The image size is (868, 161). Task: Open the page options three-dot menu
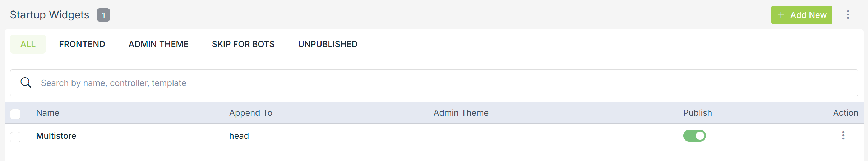click(x=848, y=15)
